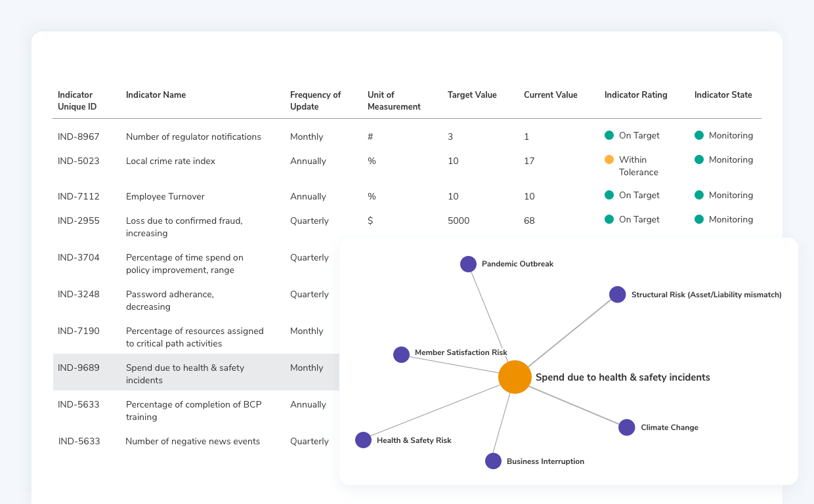
Task: Select the Climate Change risk node
Action: tap(626, 427)
